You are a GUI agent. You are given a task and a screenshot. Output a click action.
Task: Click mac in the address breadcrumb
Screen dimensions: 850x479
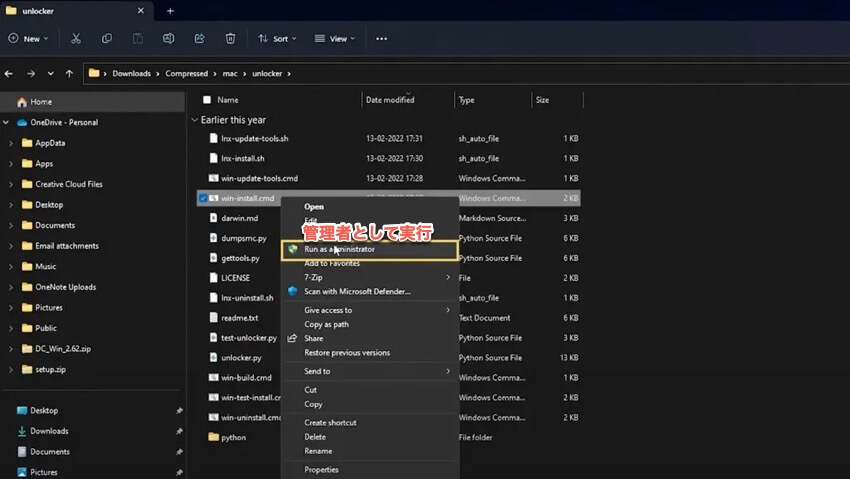click(x=230, y=73)
